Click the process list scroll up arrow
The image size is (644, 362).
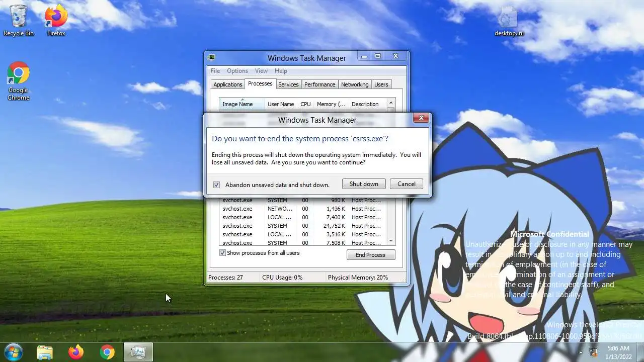(x=391, y=103)
